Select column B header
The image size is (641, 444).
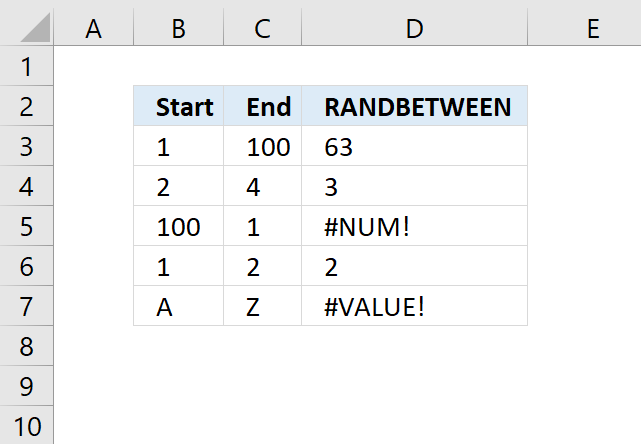pos(179,28)
